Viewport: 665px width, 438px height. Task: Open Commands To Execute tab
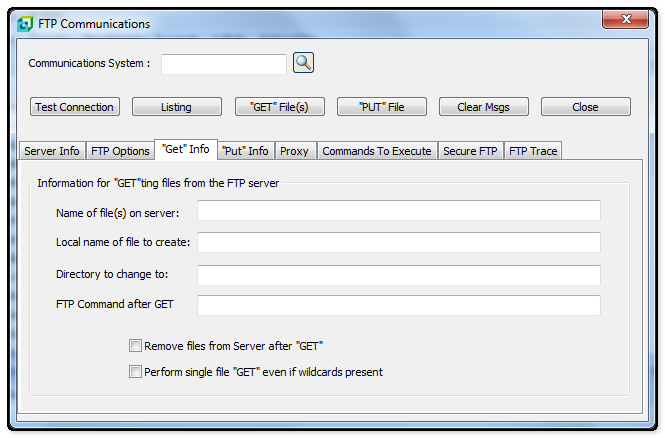tap(377, 151)
